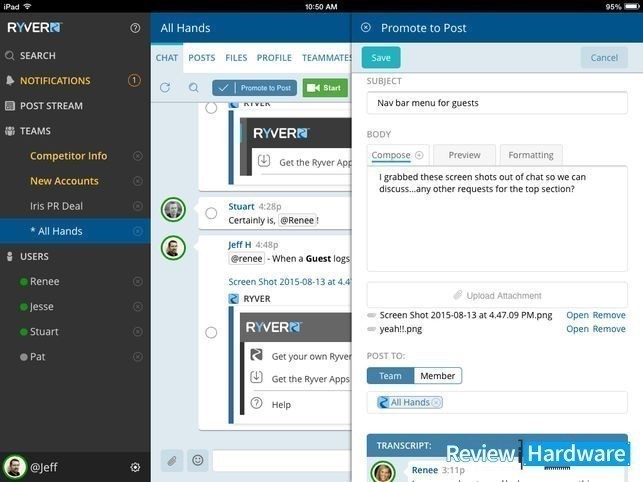Select Team under Post To
This screenshot has height=482, width=643.
pos(390,376)
